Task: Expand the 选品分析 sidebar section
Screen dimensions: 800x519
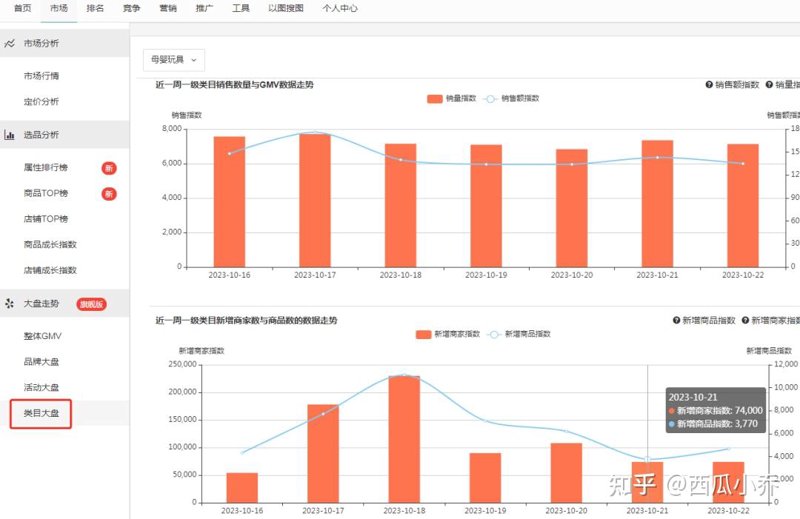Action: click(x=64, y=135)
